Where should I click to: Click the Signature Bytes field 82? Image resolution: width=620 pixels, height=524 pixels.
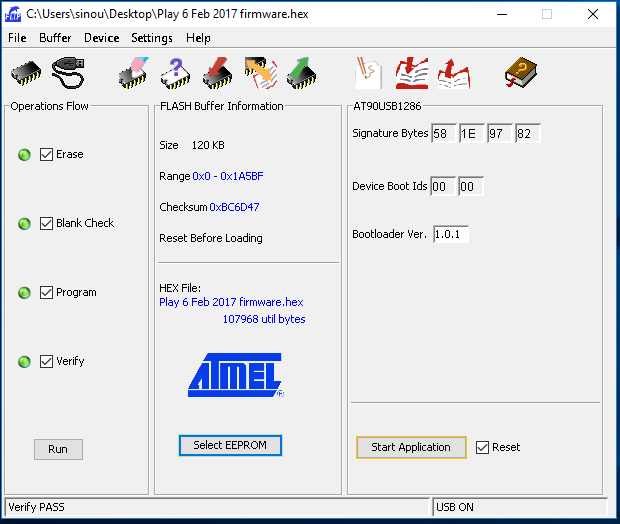pyautogui.click(x=528, y=133)
